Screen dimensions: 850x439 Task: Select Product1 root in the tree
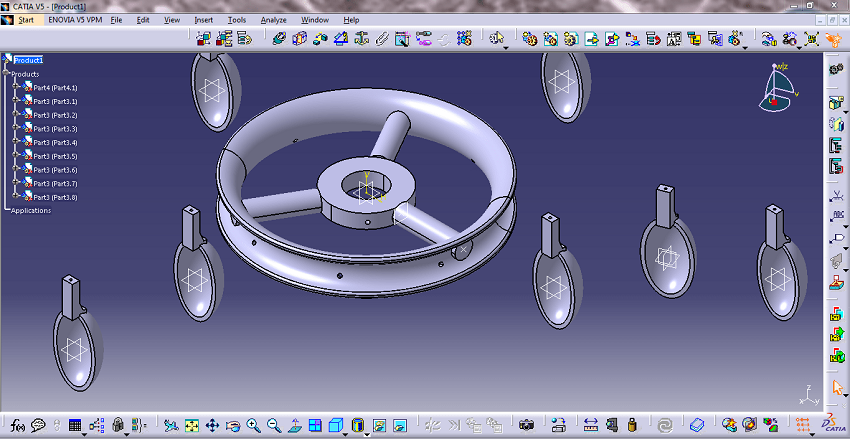point(28,60)
